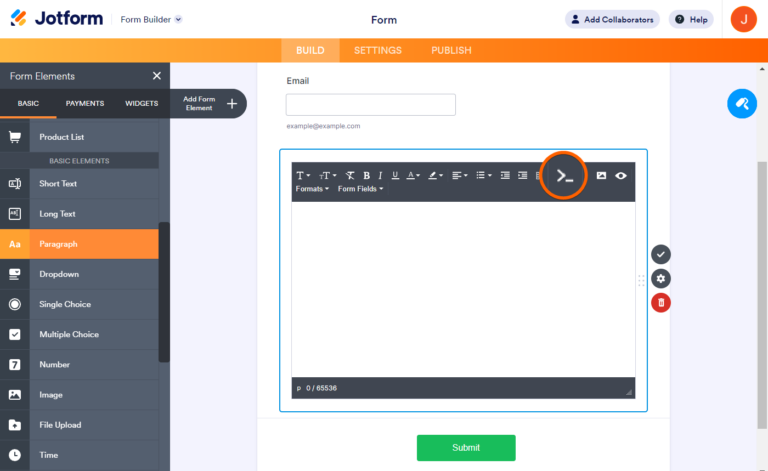This screenshot has height=471, width=768.
Task: Click the decrease indent icon
Action: click(505, 175)
